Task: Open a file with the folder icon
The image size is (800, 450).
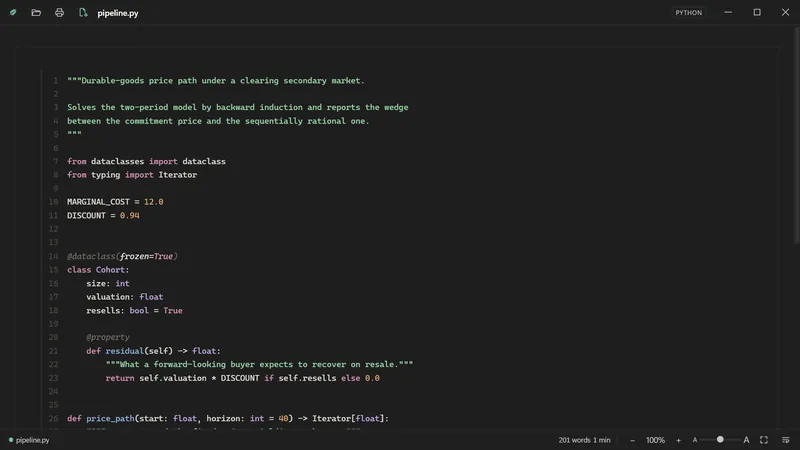Action: [36, 12]
